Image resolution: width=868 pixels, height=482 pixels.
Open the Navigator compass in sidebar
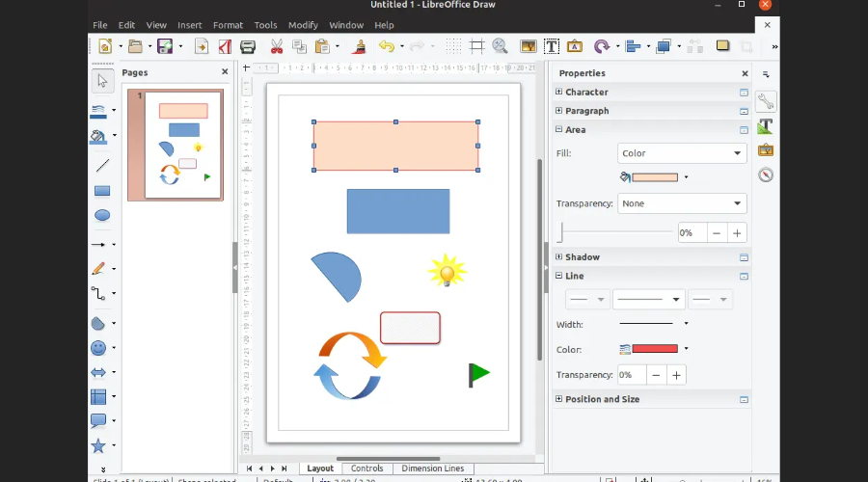pos(766,174)
